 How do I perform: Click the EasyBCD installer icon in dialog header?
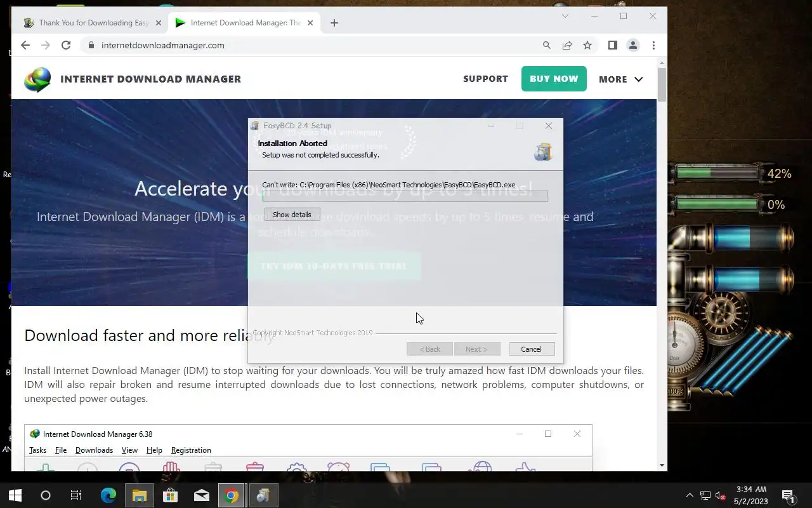pos(542,152)
